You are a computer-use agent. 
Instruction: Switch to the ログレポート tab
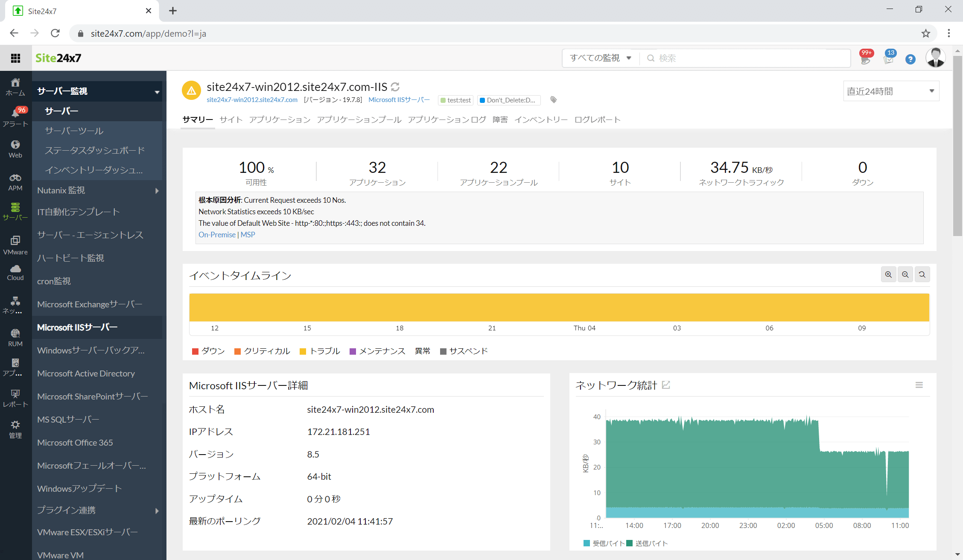pos(597,120)
